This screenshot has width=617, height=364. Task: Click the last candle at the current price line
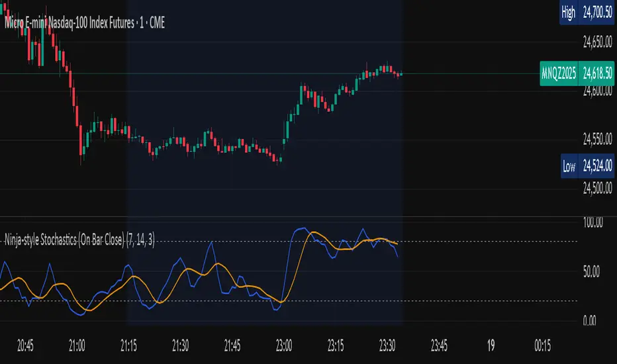pos(401,74)
